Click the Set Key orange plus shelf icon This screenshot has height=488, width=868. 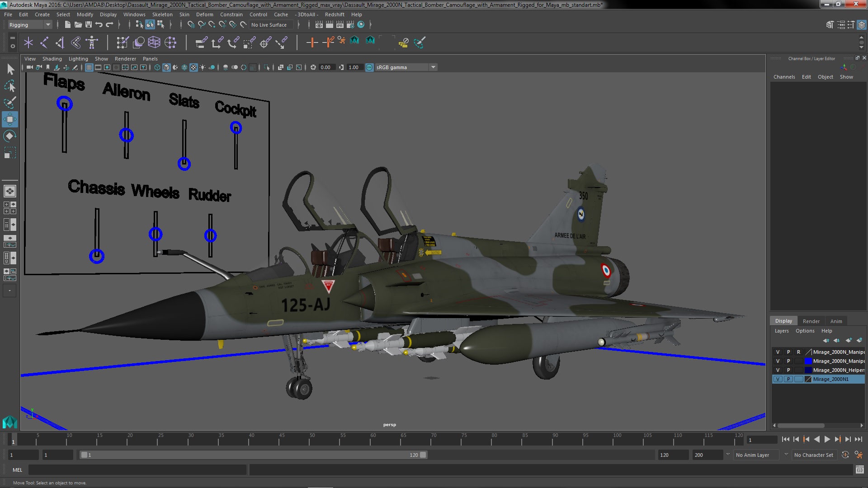pos(311,43)
